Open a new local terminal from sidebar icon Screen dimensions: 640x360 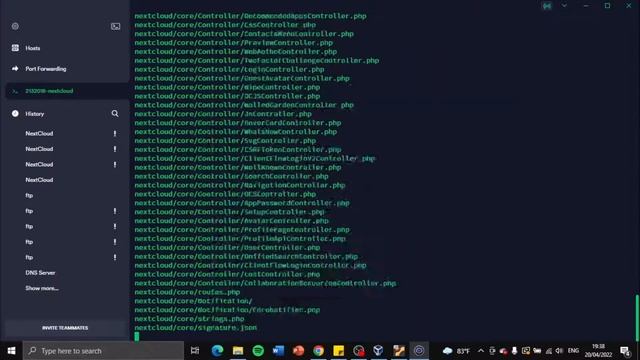[116, 27]
